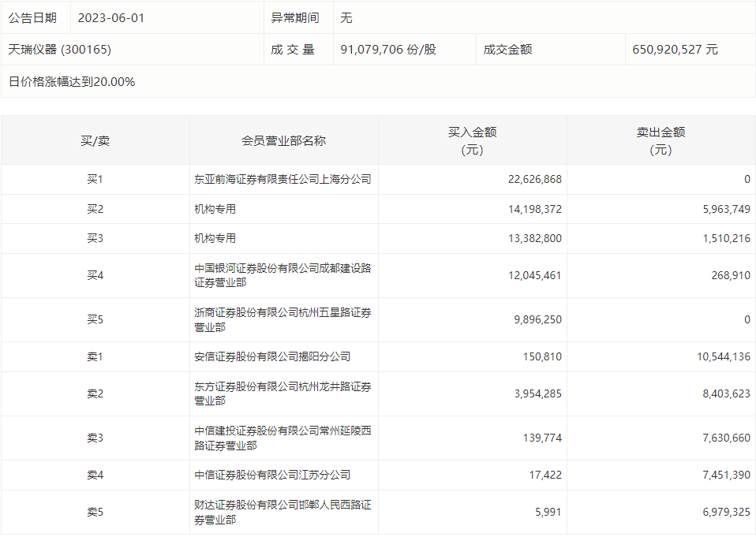Click 机构专用 in the 买2 row

[215, 209]
